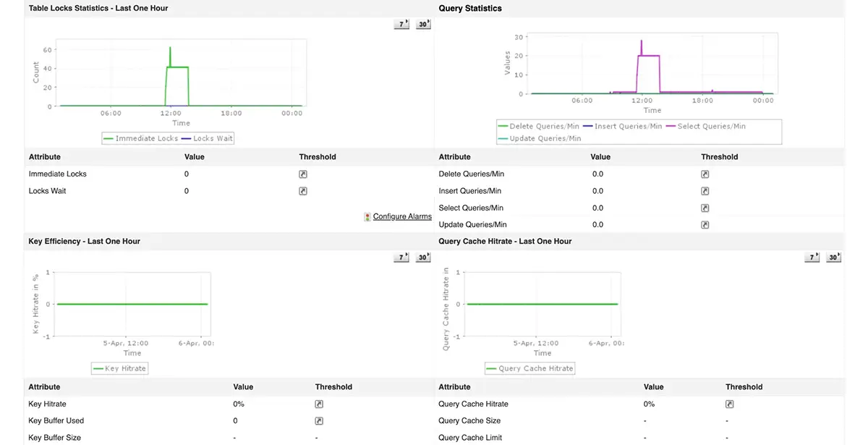Open the Configure Alarms link
The image size is (868, 445).
[402, 216]
